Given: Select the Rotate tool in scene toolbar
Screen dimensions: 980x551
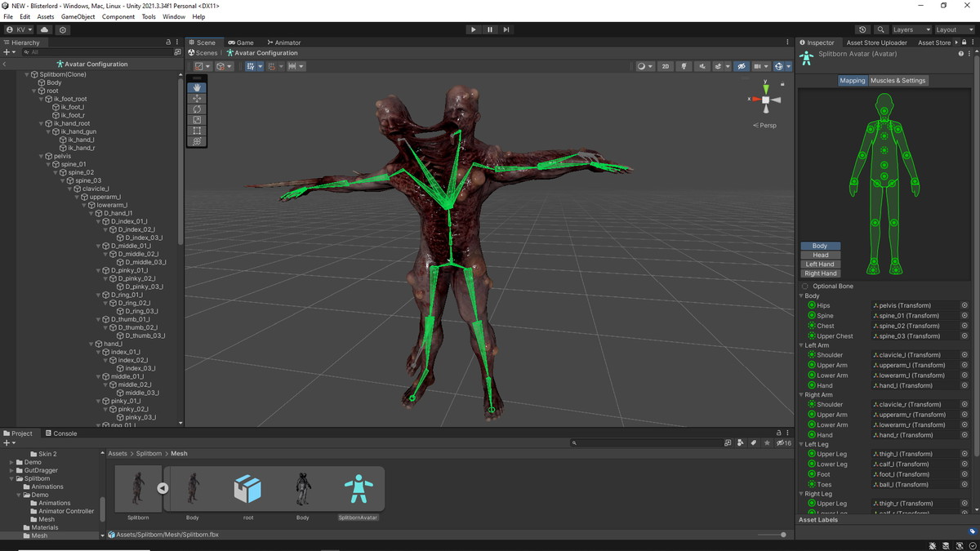Looking at the screenshot, I should (x=197, y=109).
